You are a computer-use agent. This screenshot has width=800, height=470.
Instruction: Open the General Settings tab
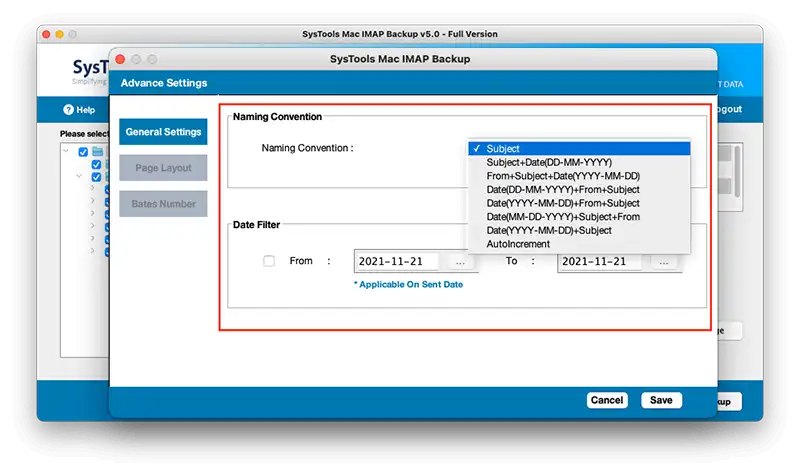(x=163, y=132)
